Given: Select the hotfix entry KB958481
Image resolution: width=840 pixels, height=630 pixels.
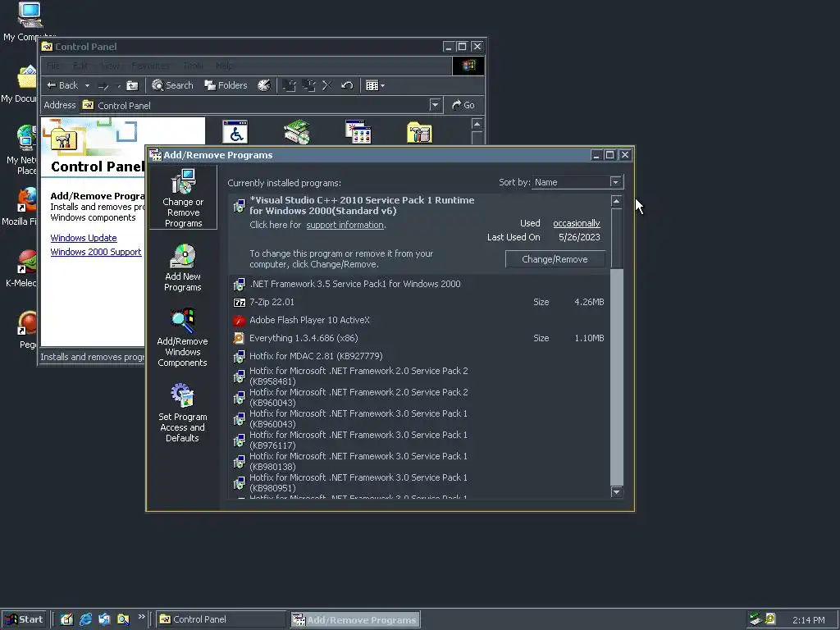Looking at the screenshot, I should tap(419, 376).
